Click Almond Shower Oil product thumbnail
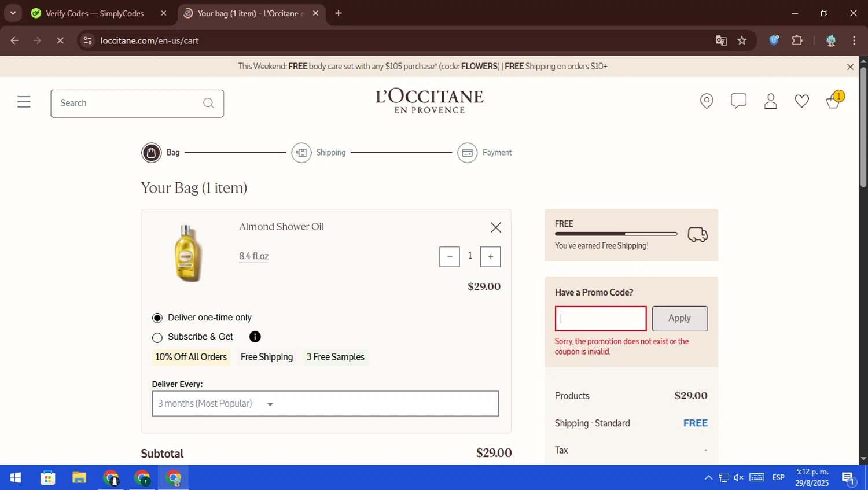 [188, 253]
